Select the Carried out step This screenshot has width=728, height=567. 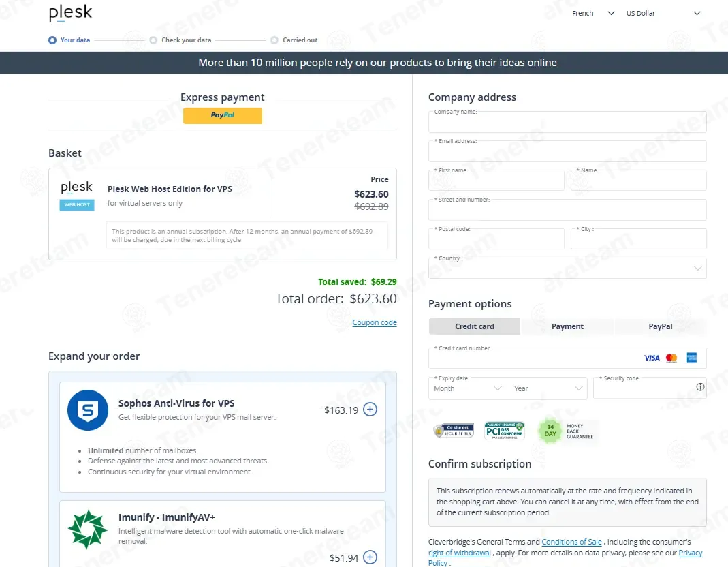coord(294,40)
